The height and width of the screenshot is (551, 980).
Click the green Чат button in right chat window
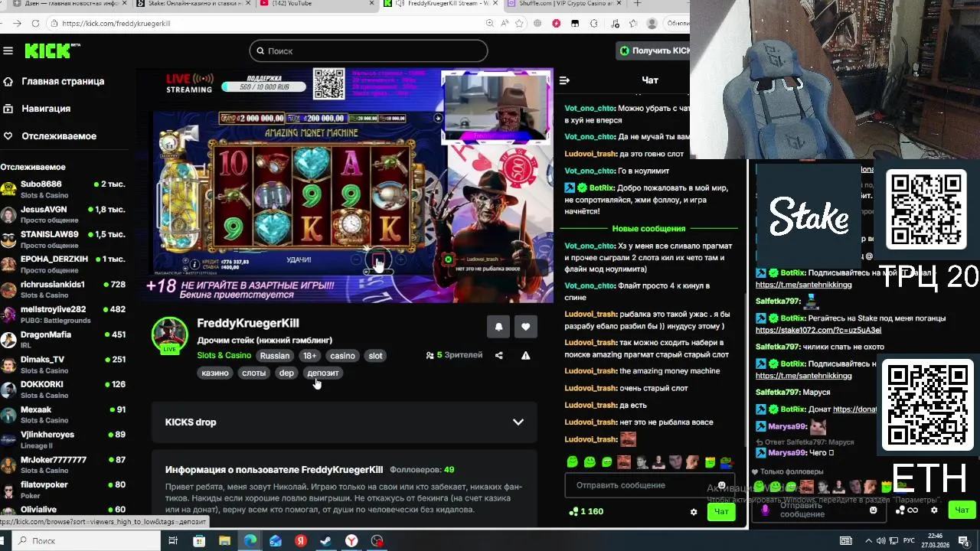[962, 510]
